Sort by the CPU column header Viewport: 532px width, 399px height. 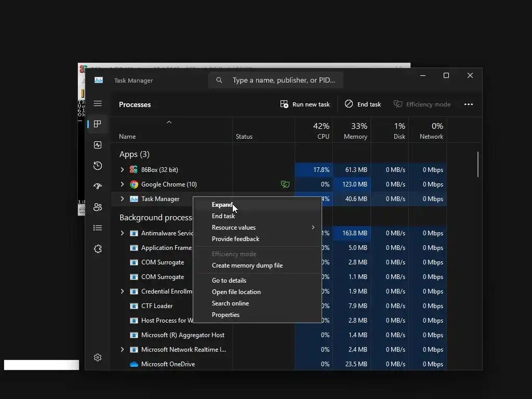314,130
